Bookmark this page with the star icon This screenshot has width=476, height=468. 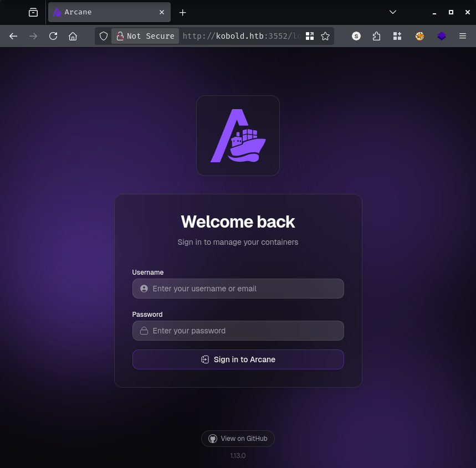coord(325,36)
